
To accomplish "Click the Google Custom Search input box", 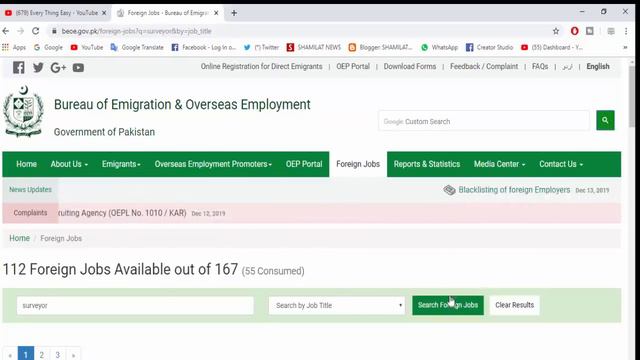I will click(484, 121).
